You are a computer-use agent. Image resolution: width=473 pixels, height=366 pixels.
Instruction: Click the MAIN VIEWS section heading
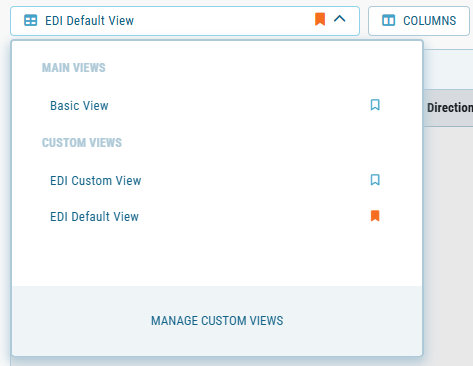[74, 68]
